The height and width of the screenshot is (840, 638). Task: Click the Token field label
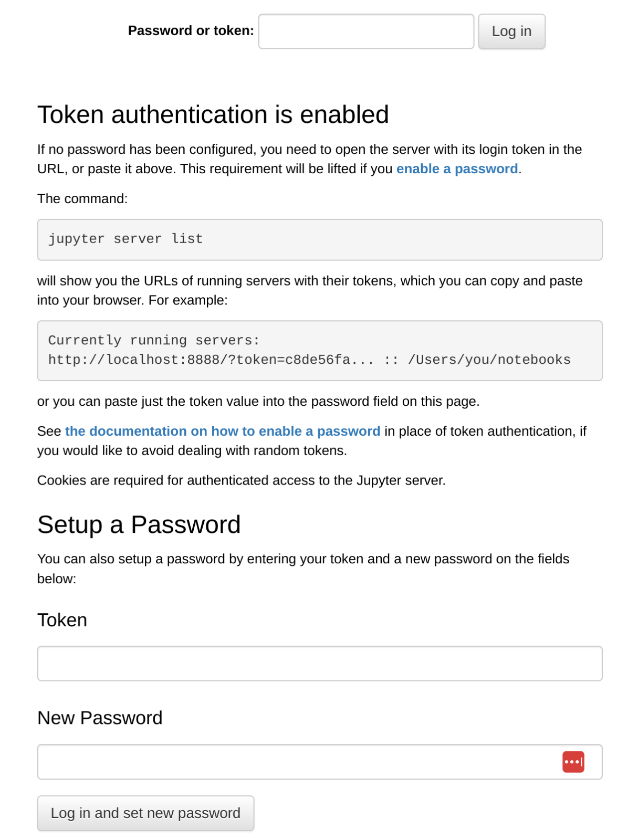point(62,620)
